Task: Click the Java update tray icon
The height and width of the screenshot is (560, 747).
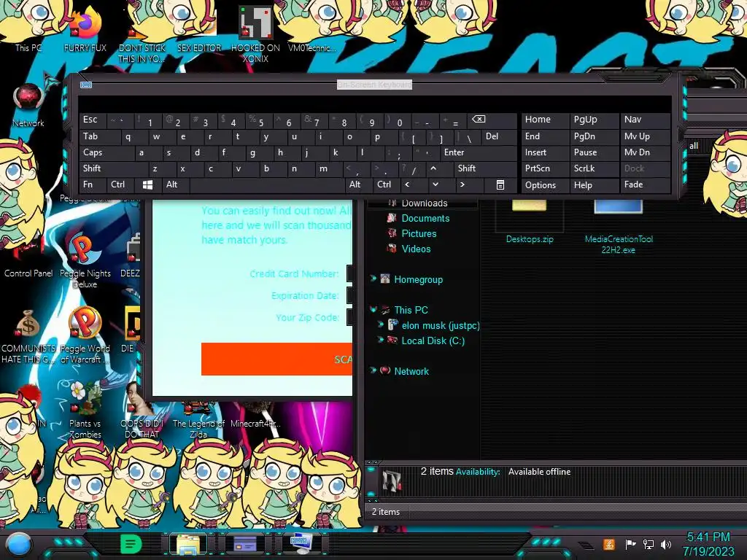Action: pos(609,544)
